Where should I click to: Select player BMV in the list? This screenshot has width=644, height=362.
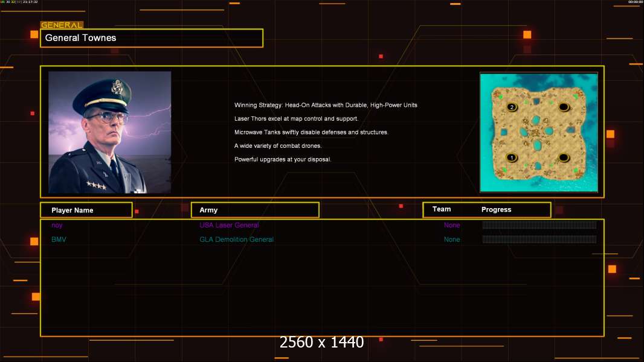tap(59, 240)
